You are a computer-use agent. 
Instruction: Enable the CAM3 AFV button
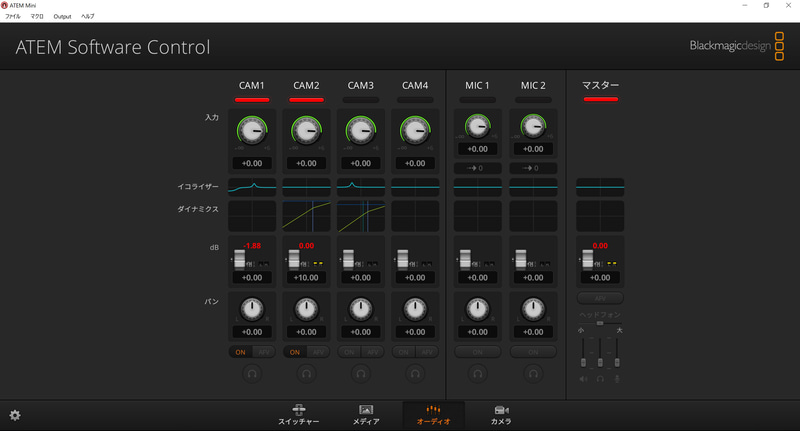coord(373,352)
